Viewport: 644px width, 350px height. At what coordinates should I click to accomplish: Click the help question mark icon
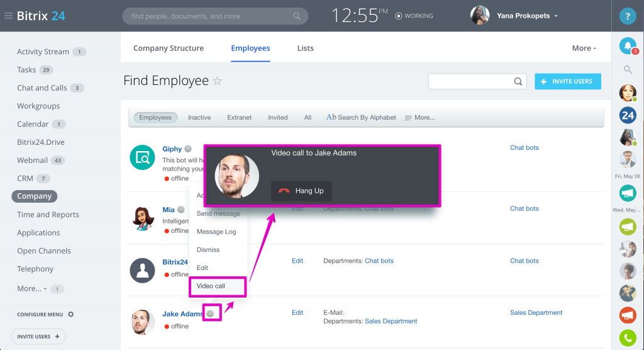pos(628,16)
